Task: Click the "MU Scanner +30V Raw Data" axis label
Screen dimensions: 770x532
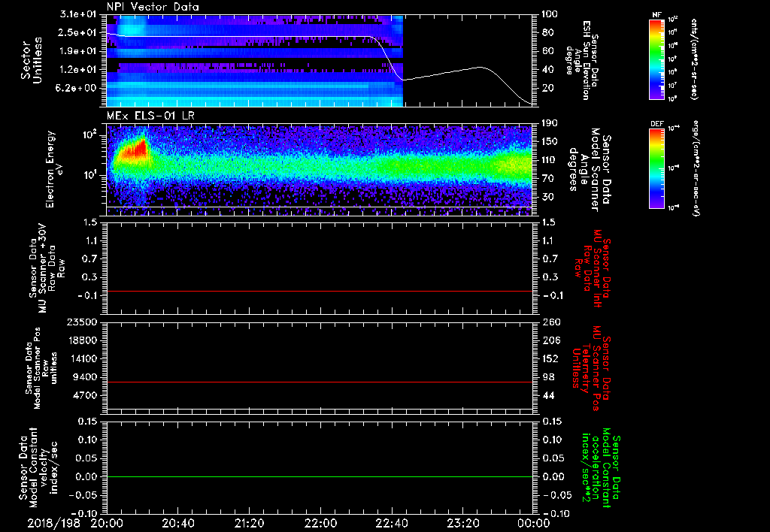Action: (x=47, y=268)
